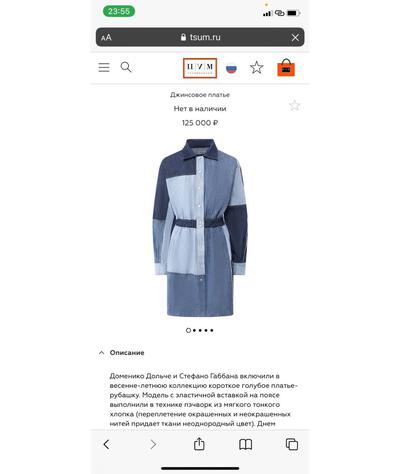Go to ЦУМ logo homepage
Image resolution: width=400 pixels, height=474 pixels.
point(200,68)
